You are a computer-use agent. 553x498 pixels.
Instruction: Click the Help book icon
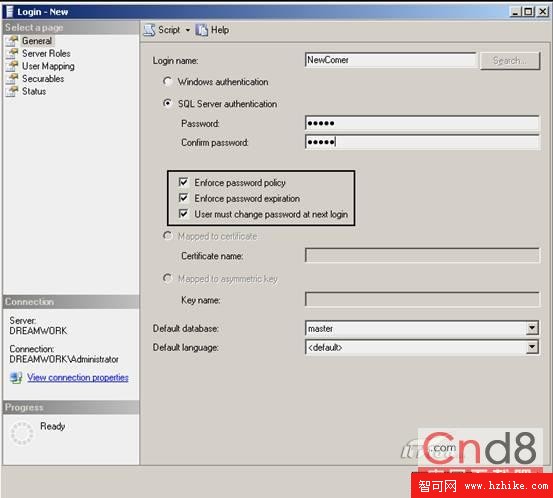tap(202, 30)
